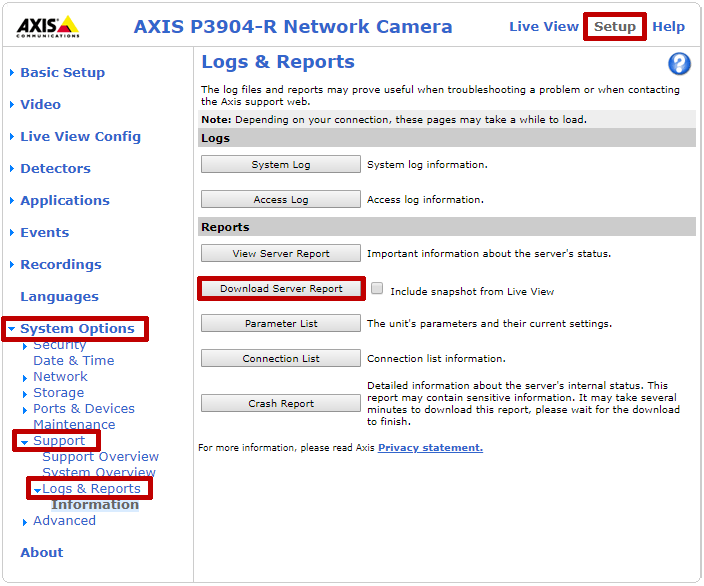The height and width of the screenshot is (586, 704).
Task: Expand the Basic Setup menu
Action: click(x=62, y=72)
